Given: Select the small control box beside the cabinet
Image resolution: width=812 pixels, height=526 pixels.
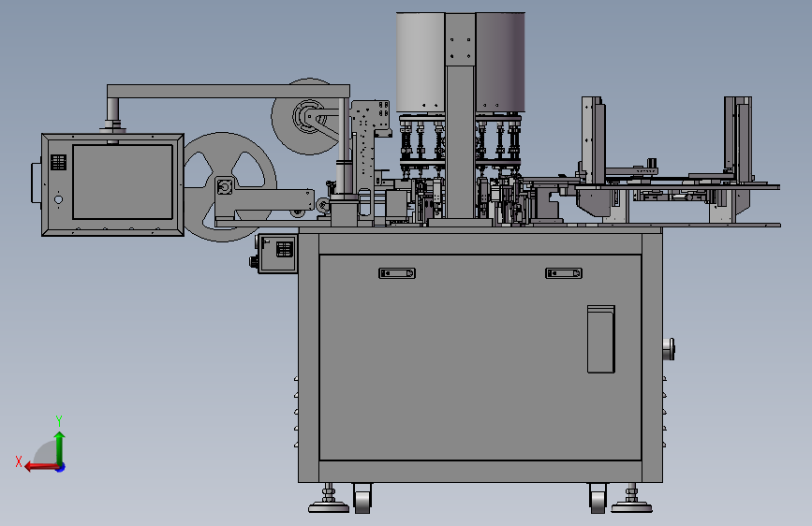Looking at the screenshot, I should click(x=277, y=253).
